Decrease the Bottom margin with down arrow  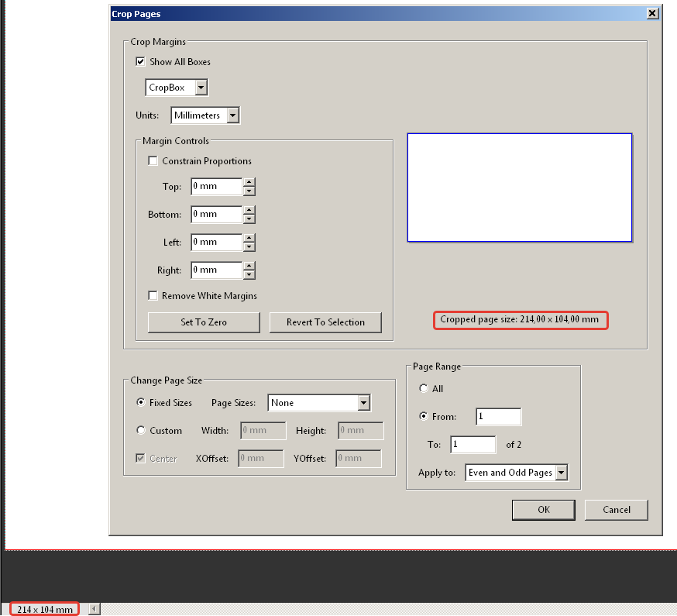pyautogui.click(x=249, y=219)
